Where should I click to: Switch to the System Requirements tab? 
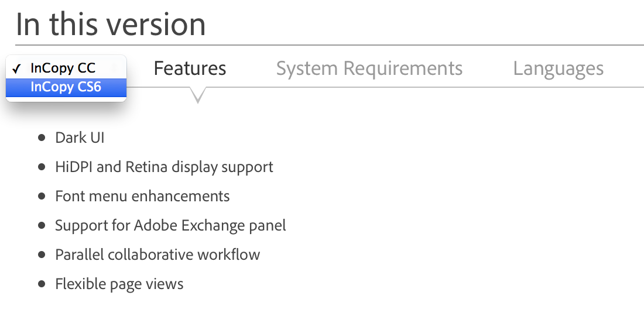pyautogui.click(x=369, y=68)
